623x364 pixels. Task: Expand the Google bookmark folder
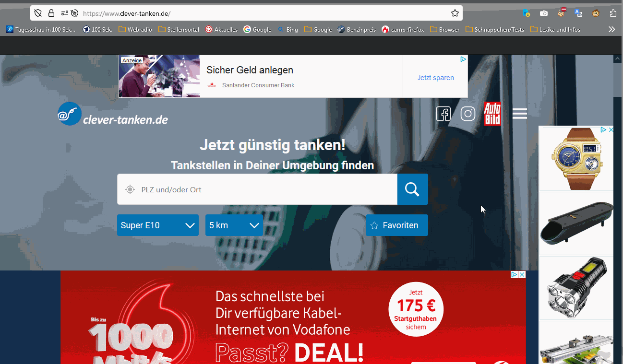[318, 30]
